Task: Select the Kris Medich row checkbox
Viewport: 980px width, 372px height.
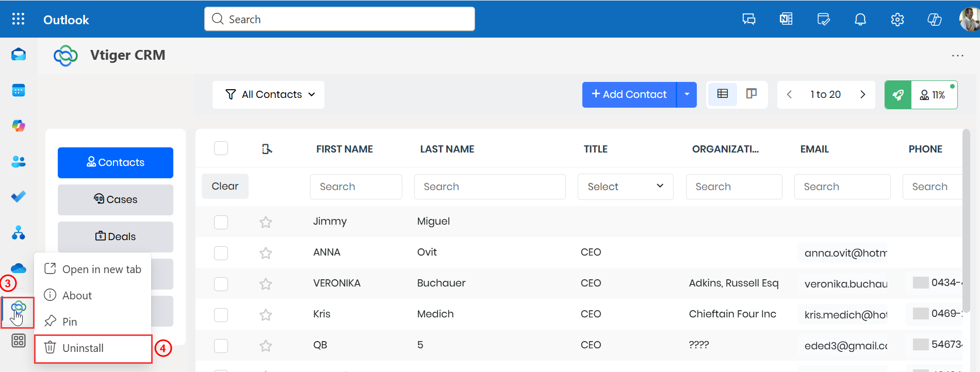Action: 221,315
